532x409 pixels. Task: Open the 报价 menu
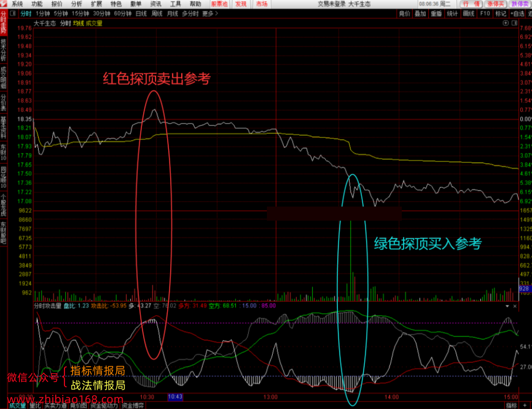pos(57,4)
